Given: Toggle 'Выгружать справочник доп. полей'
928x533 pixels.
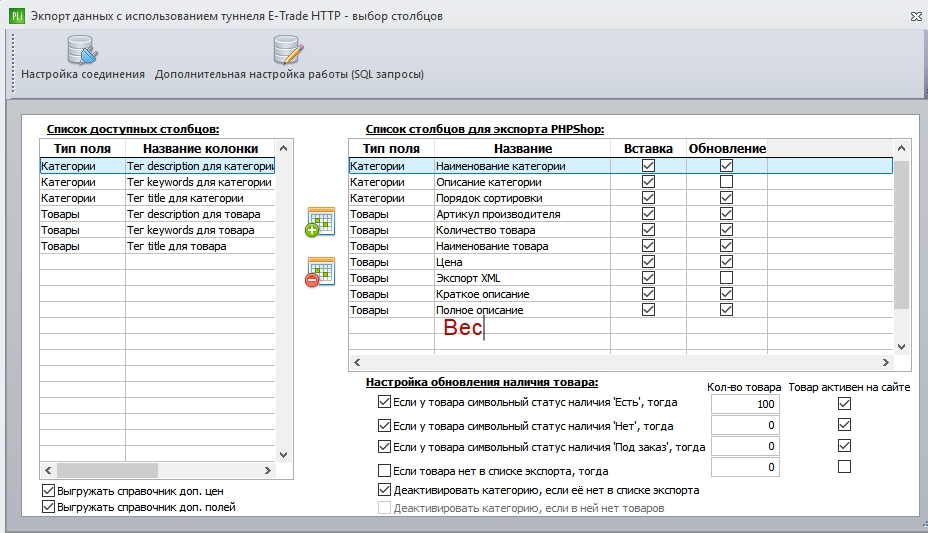Looking at the screenshot, I should pos(48,506).
